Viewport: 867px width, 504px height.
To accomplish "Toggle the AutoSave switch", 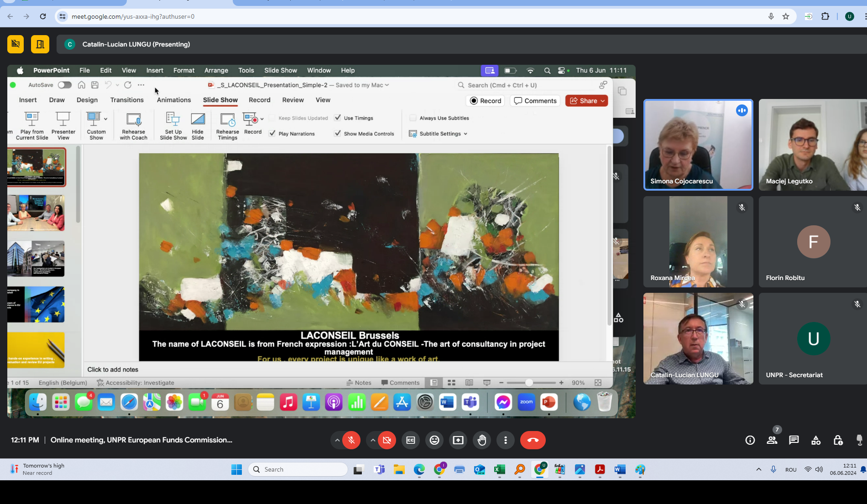I will coord(65,85).
